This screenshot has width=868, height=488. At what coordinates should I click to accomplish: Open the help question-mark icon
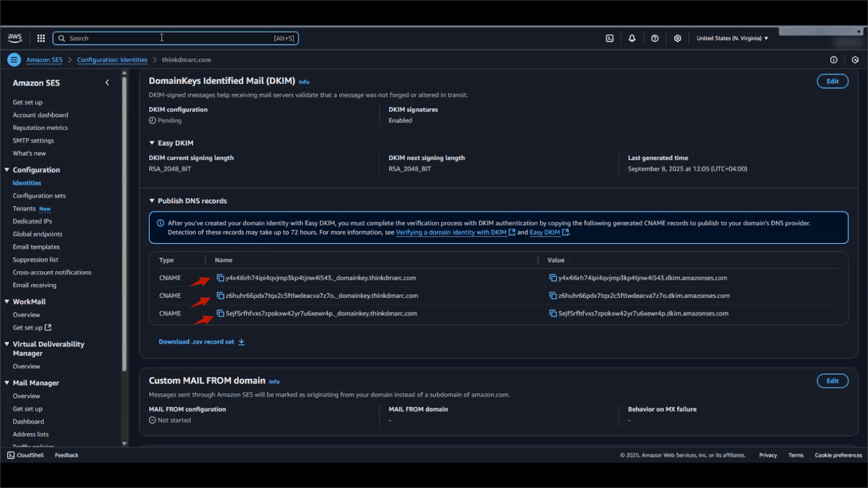point(654,38)
